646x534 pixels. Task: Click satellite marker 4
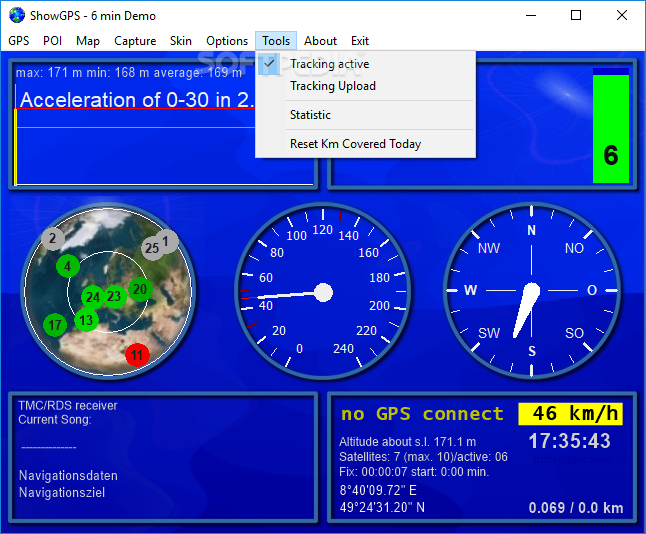pos(68,266)
